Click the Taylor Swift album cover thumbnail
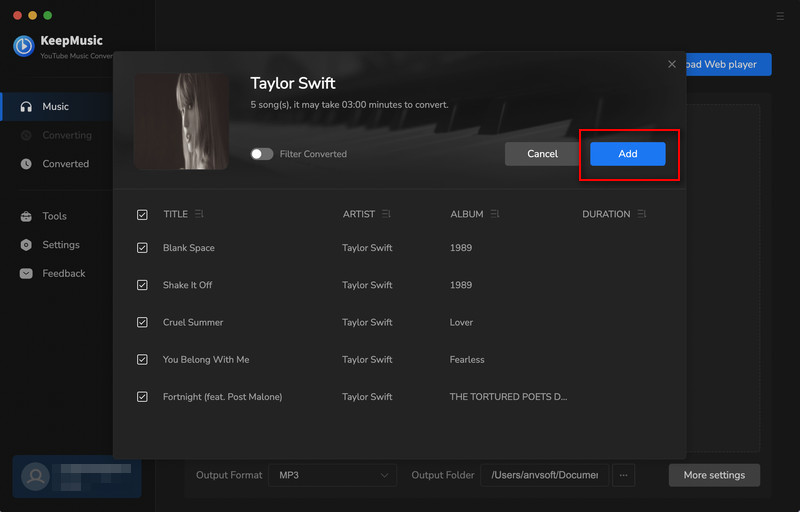This screenshot has width=800, height=512. point(181,121)
